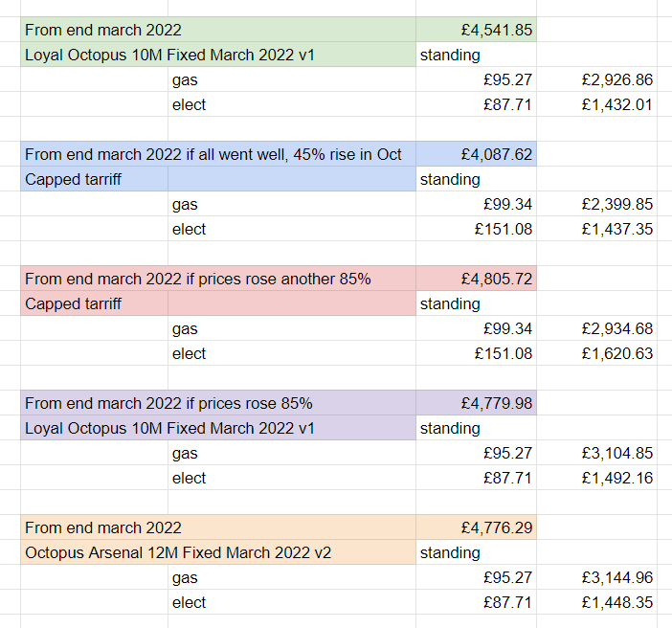Click the Loyal Octopus 10M Fixed green cell
The height and width of the screenshot is (628, 672).
click(x=218, y=55)
